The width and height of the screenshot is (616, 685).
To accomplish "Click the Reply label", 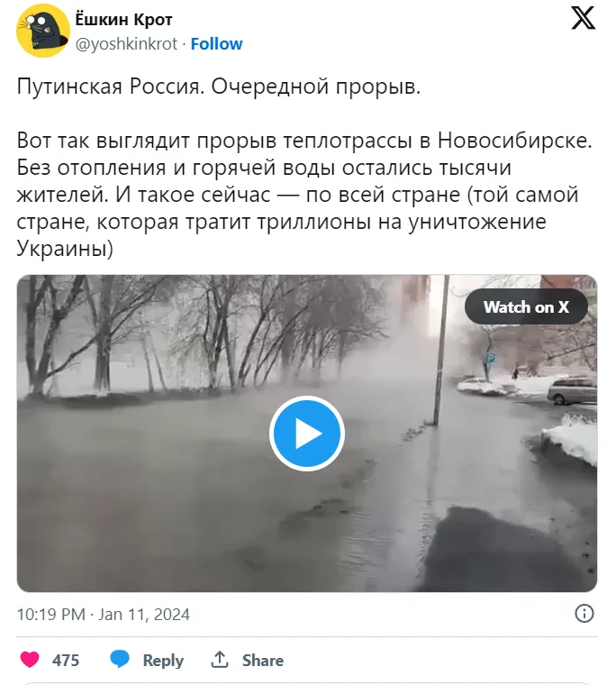I will 163,660.
